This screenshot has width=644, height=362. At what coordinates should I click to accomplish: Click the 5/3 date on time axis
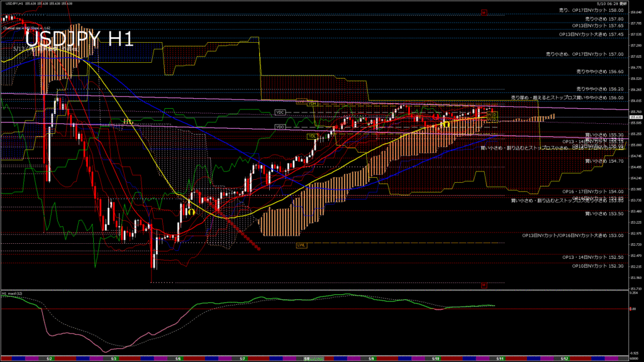pyautogui.click(x=114, y=359)
